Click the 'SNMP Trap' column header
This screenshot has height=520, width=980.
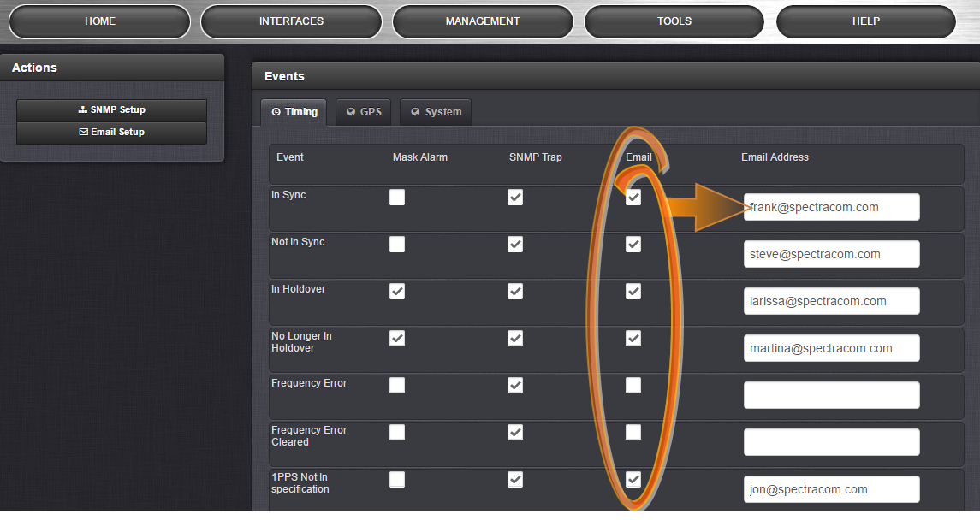coord(535,157)
